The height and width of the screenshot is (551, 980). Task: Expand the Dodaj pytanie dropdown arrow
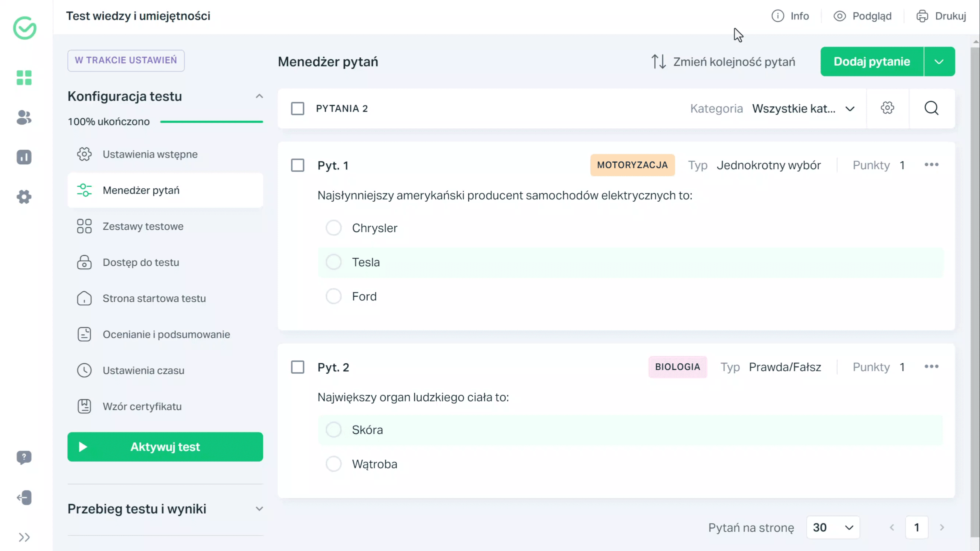click(x=940, y=61)
